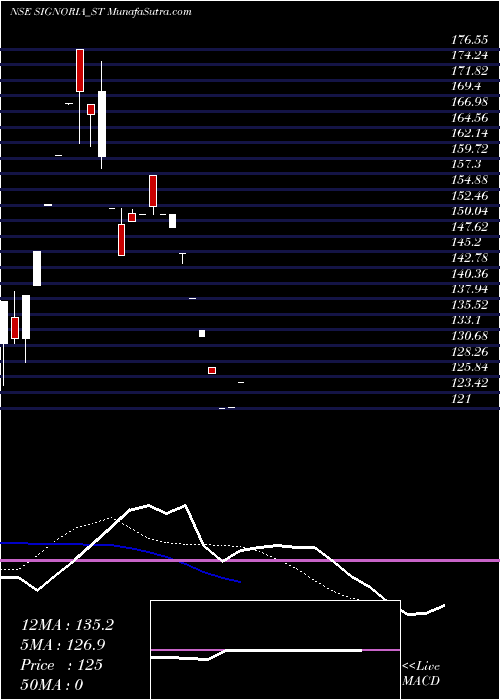
Task: Click the magenta zero line of indicator
Action: coord(250,560)
